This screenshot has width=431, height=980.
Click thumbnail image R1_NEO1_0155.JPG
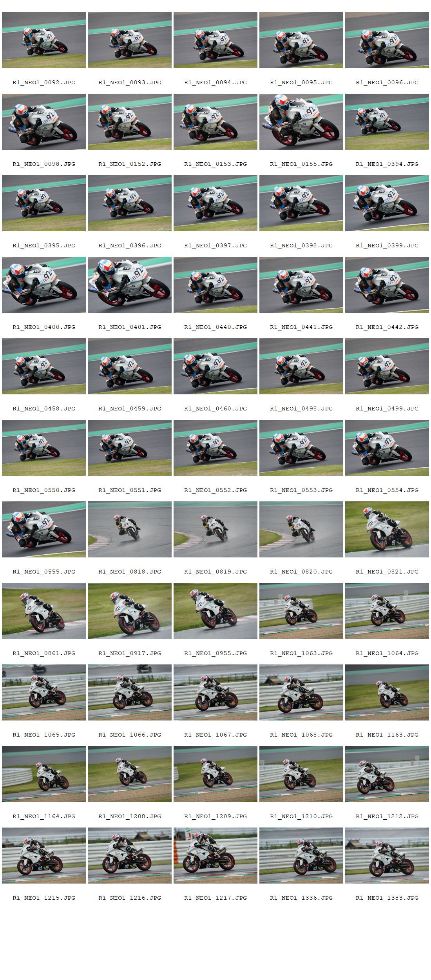point(301,122)
